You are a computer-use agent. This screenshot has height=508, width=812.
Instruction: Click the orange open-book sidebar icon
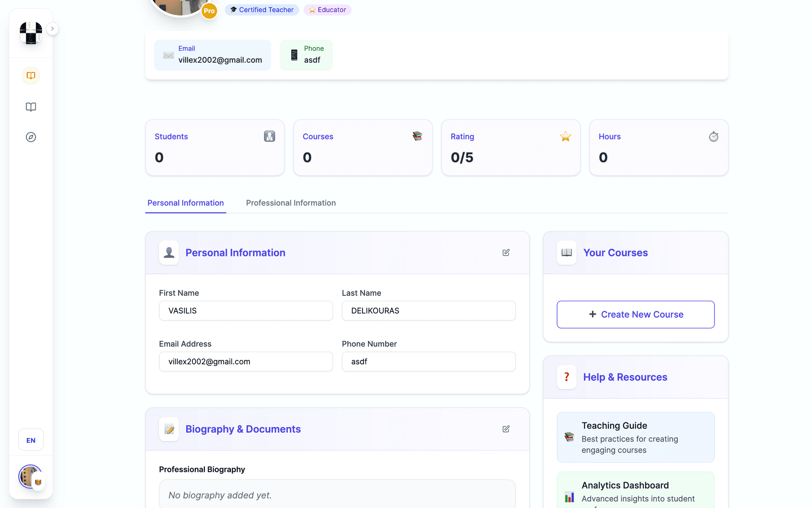31,75
